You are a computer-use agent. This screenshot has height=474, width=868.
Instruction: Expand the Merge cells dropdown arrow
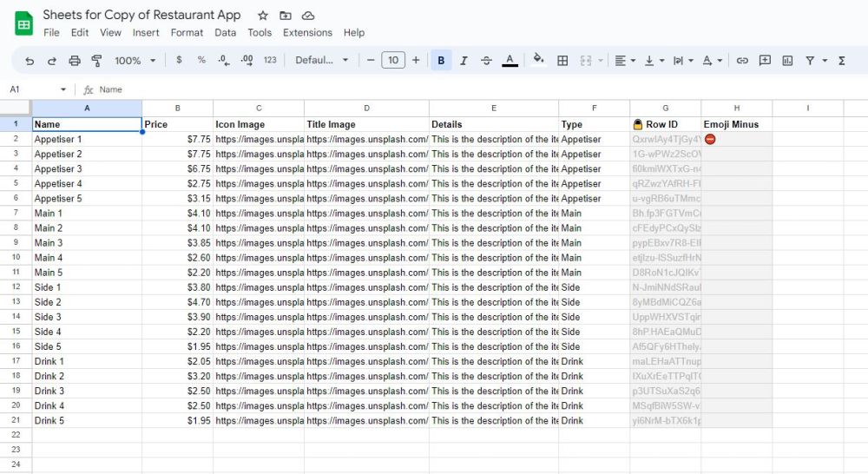(x=600, y=61)
